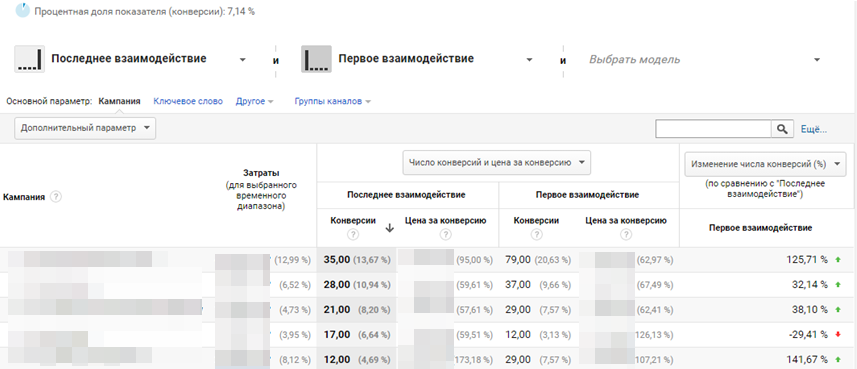857x369 pixels.
Task: Sort by Конверсии using the down arrow
Action: coord(390,229)
